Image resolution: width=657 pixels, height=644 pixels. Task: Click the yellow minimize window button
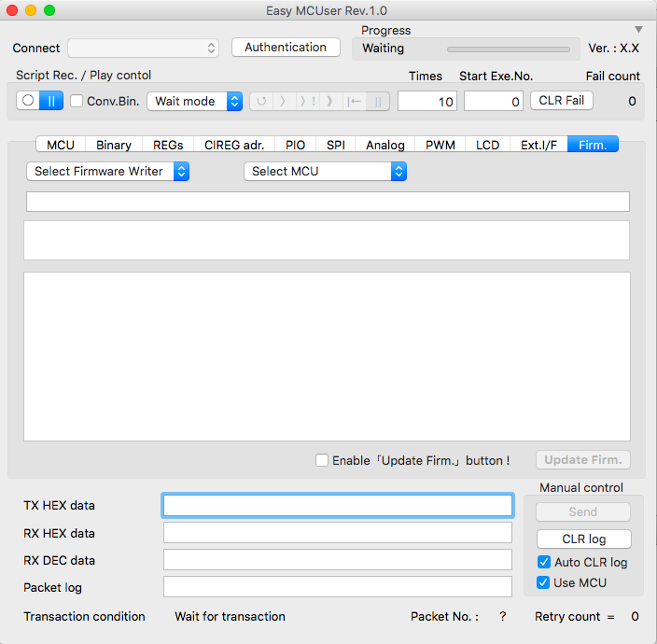pos(31,10)
